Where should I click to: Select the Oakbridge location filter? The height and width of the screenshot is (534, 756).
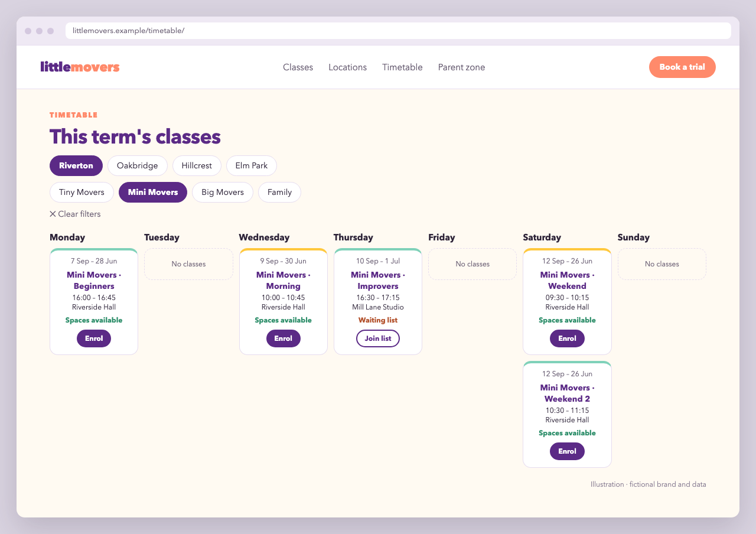pyautogui.click(x=138, y=165)
